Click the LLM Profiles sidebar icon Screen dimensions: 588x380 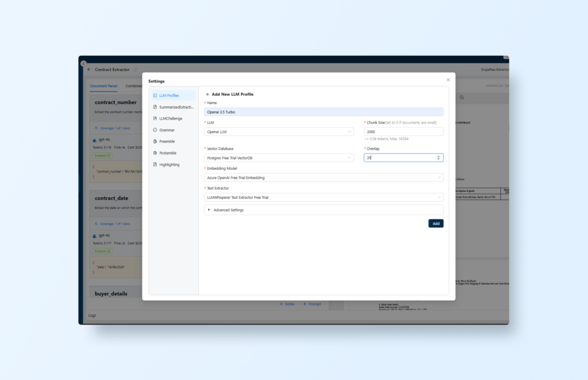pos(155,95)
